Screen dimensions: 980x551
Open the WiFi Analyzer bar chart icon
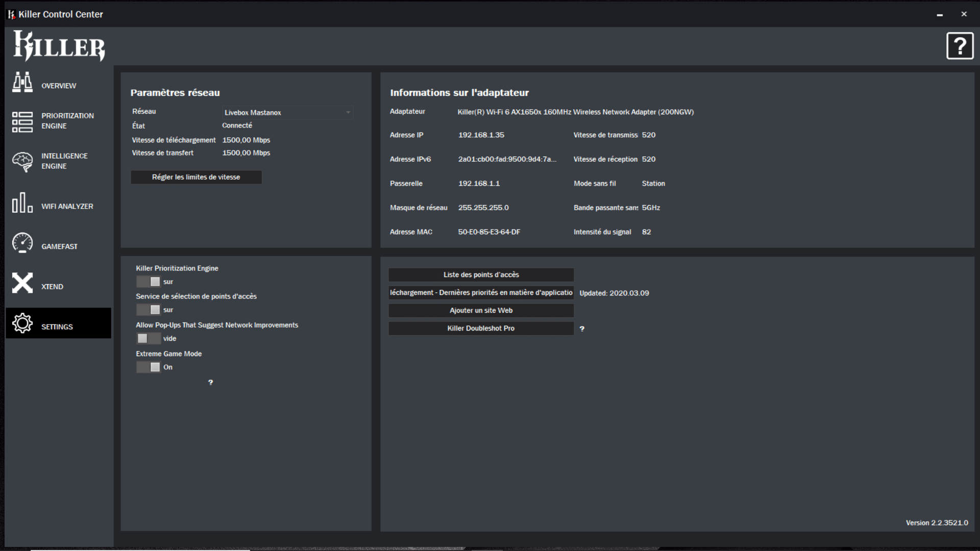point(22,203)
